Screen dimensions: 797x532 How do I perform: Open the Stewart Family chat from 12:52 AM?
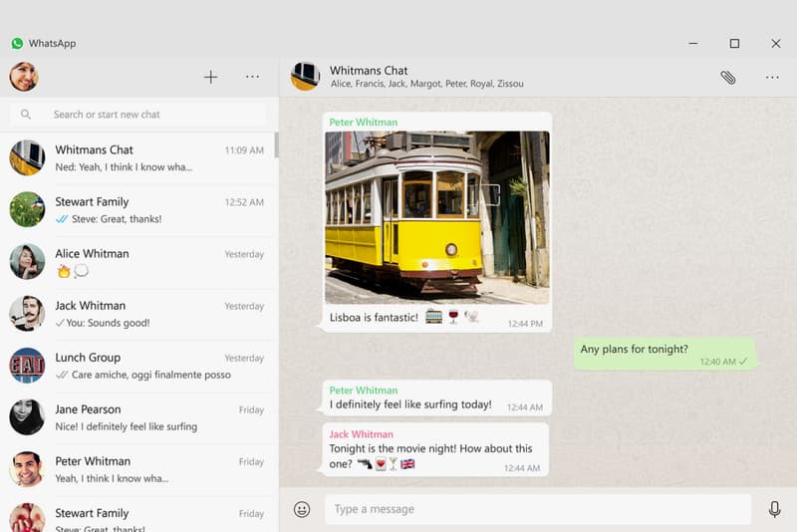click(137, 210)
